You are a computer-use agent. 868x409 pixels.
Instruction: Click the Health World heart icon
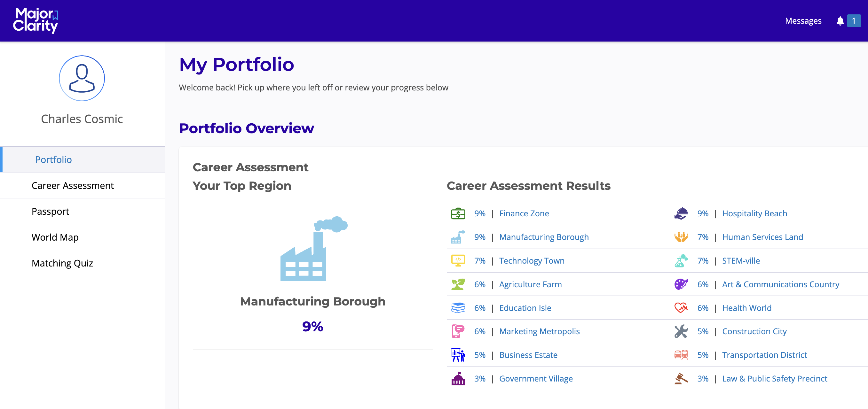pos(681,308)
